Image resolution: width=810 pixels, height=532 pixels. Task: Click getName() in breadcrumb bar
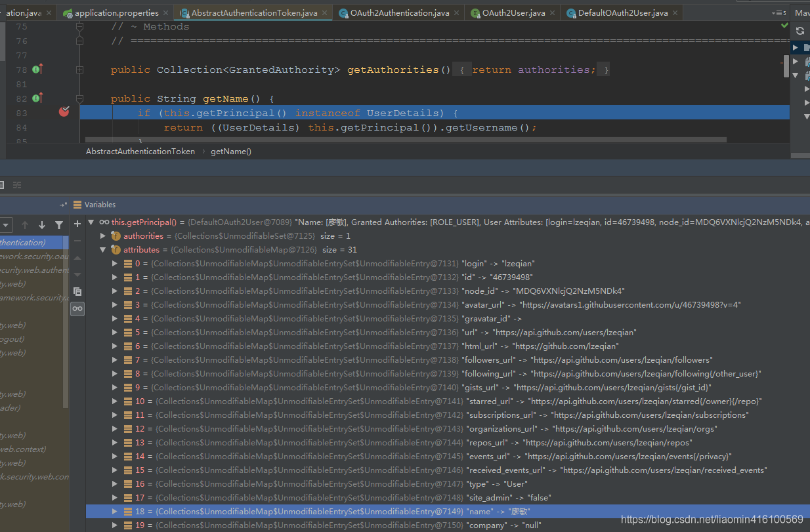(231, 151)
